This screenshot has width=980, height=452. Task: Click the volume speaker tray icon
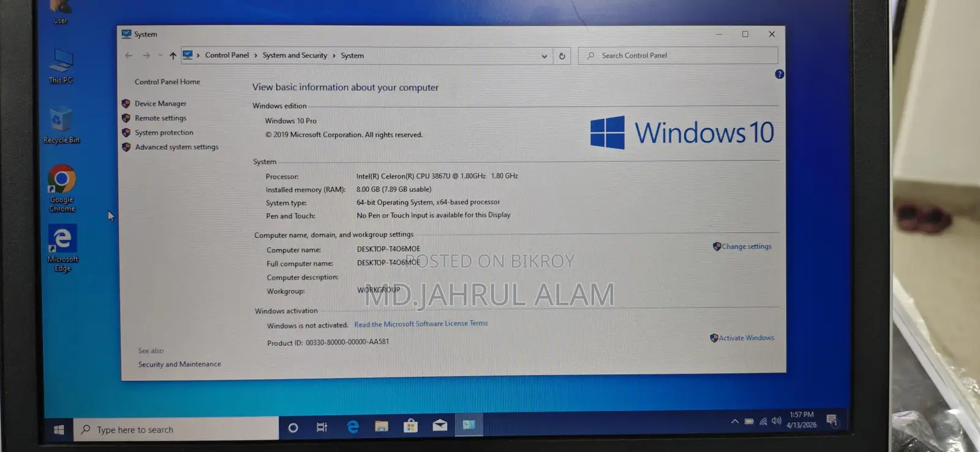pyautogui.click(x=777, y=421)
